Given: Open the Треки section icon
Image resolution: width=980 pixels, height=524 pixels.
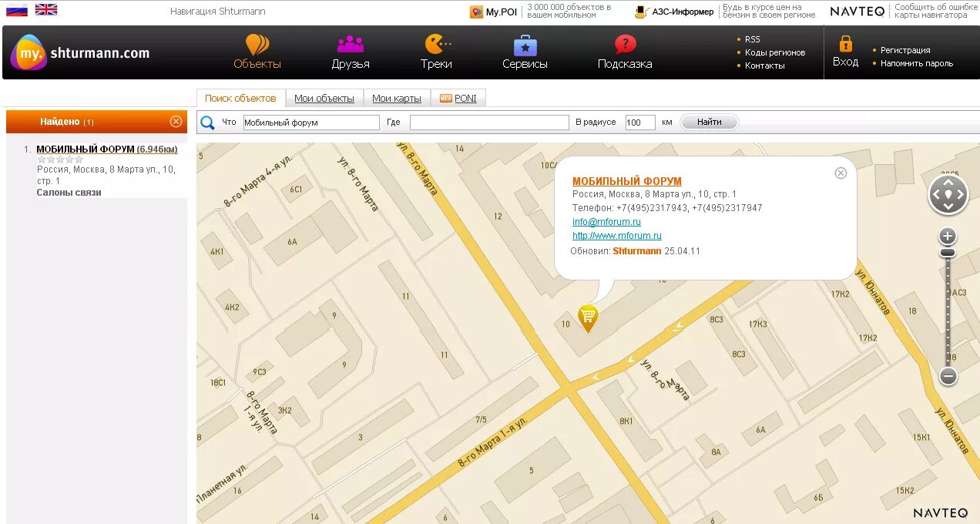Looking at the screenshot, I should (437, 44).
